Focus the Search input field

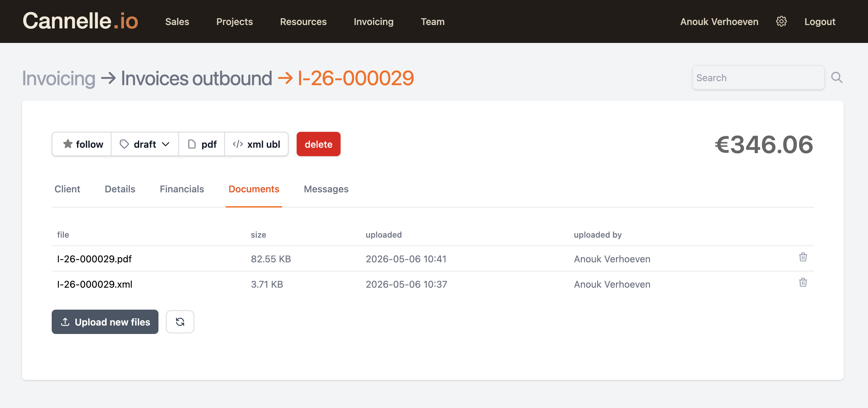point(758,78)
